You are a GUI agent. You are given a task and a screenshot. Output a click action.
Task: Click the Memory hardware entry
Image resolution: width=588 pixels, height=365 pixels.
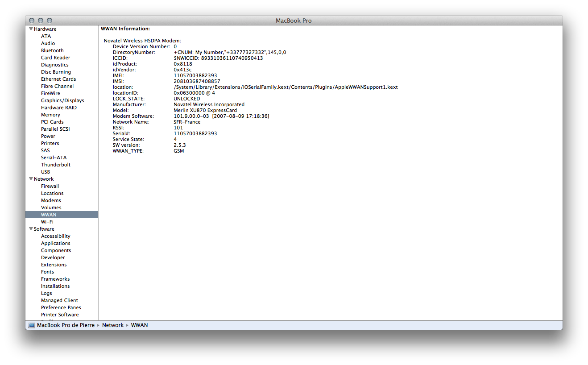pos(50,115)
